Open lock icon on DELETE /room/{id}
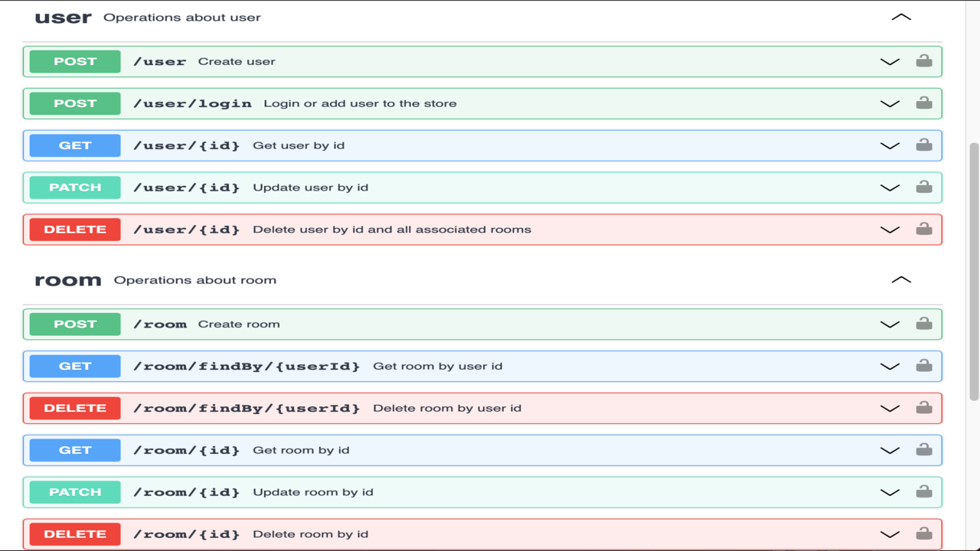The width and height of the screenshot is (980, 551). pyautogui.click(x=924, y=533)
